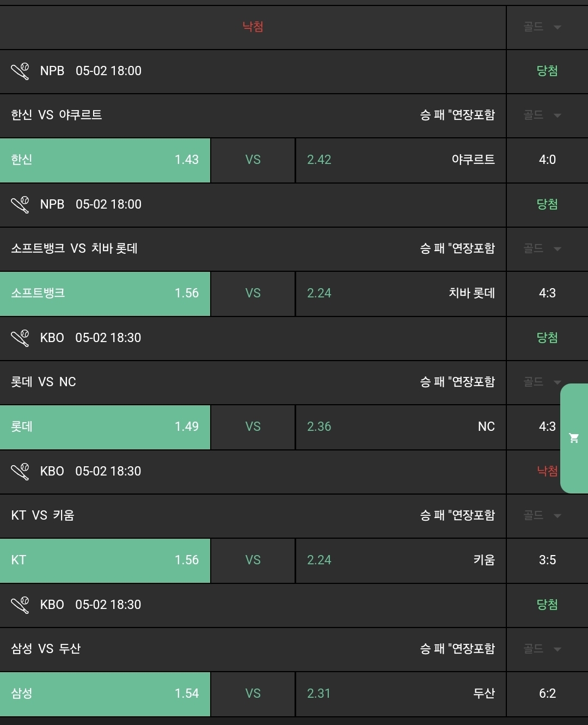Click 당첨 status of 삼성 VS 두산

tap(547, 605)
